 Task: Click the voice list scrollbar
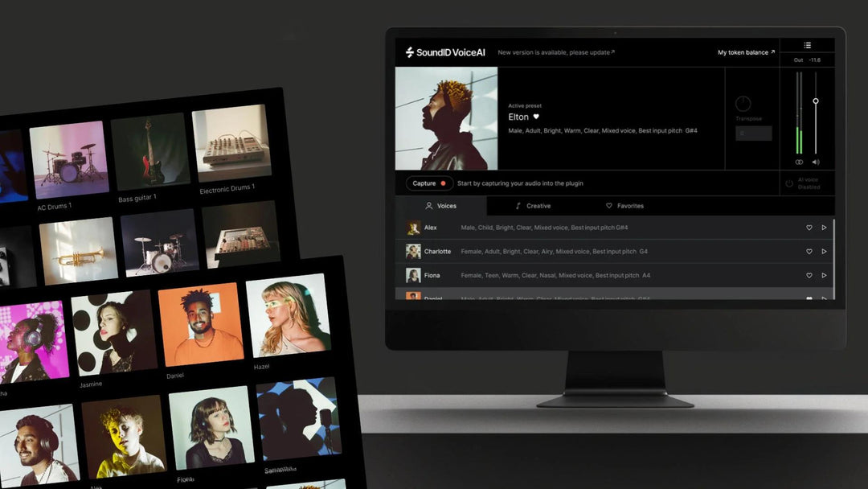833,259
